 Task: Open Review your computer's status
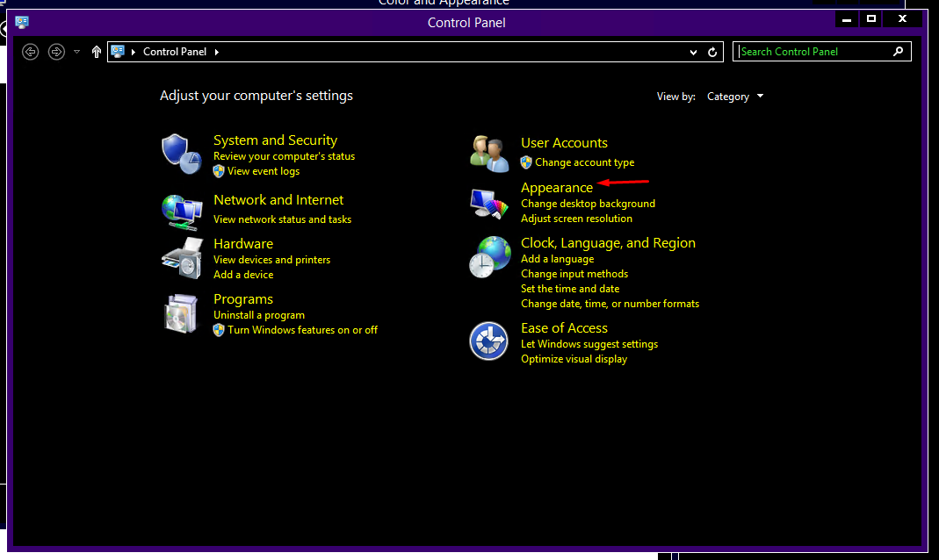coord(284,156)
